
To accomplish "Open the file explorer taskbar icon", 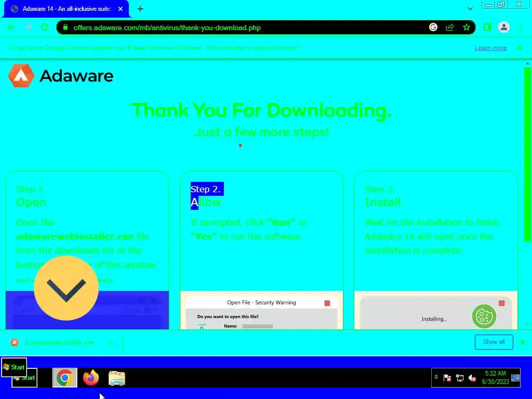I will (117, 378).
